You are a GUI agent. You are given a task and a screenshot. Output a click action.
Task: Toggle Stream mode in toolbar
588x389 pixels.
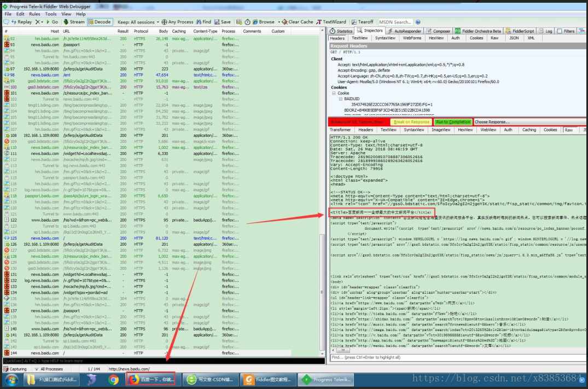(x=74, y=22)
